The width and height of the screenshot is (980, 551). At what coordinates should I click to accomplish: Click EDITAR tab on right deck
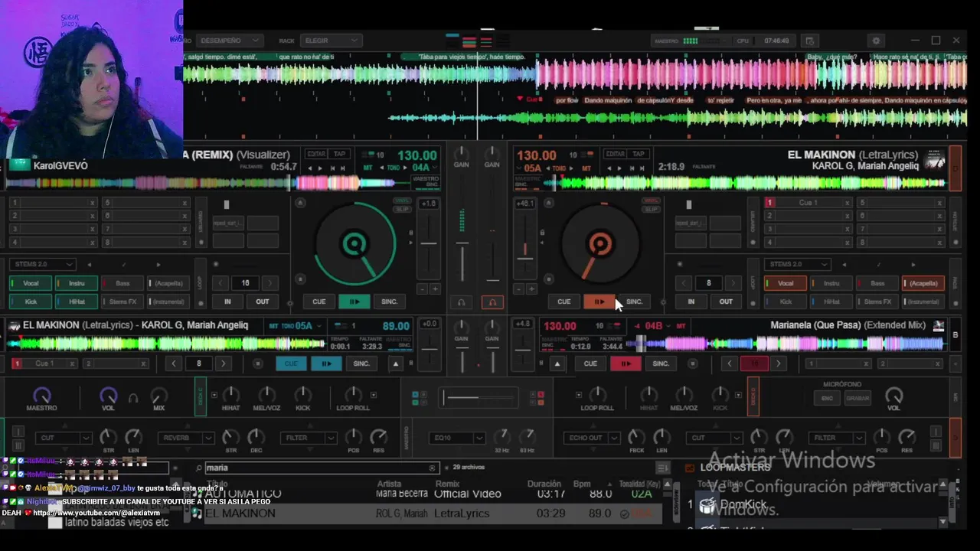tap(615, 155)
